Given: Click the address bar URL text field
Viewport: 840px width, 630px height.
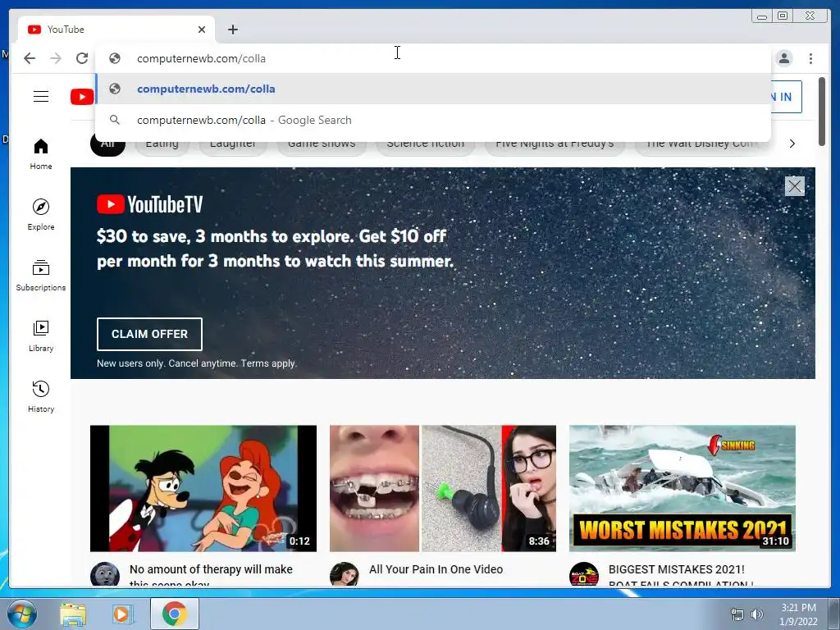Looking at the screenshot, I should click(x=433, y=58).
